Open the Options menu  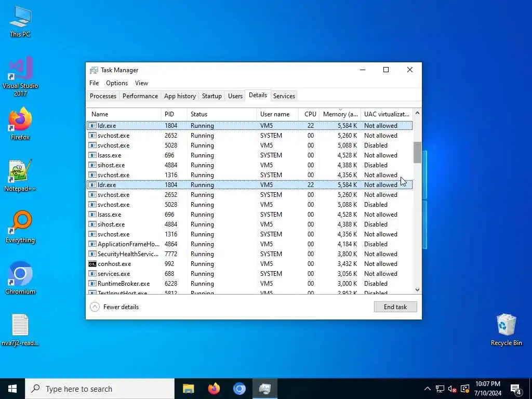pyautogui.click(x=117, y=83)
